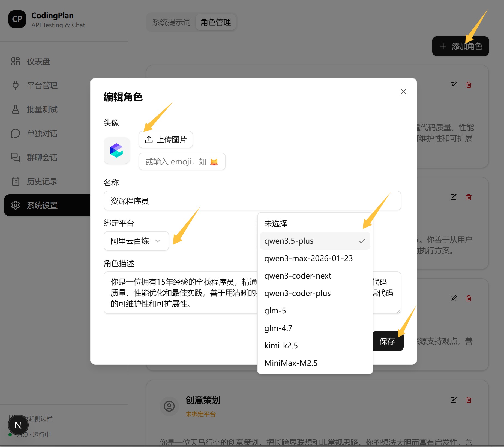This screenshot has height=447, width=504.
Task: Click the delete trash icon for 创意策划
Action: tap(469, 400)
